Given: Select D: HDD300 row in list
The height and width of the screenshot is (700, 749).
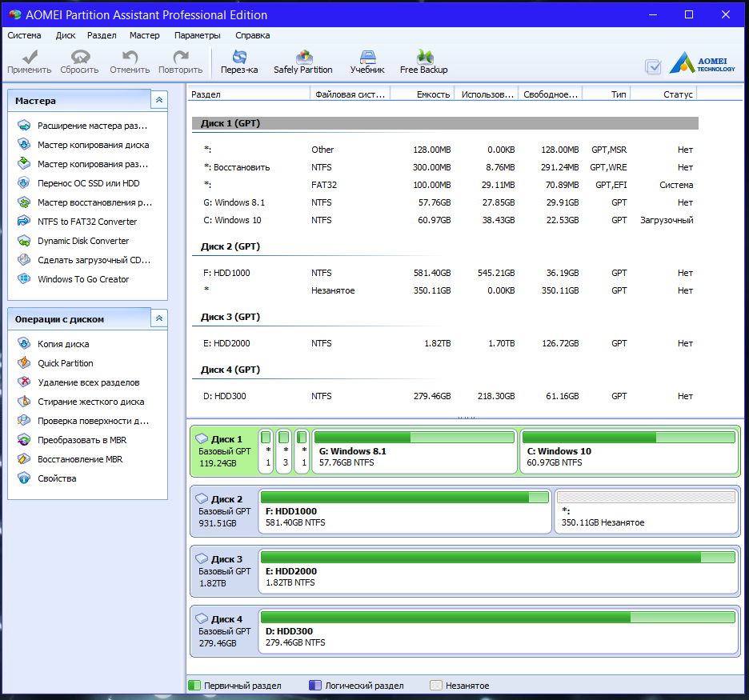Looking at the screenshot, I should click(445, 396).
